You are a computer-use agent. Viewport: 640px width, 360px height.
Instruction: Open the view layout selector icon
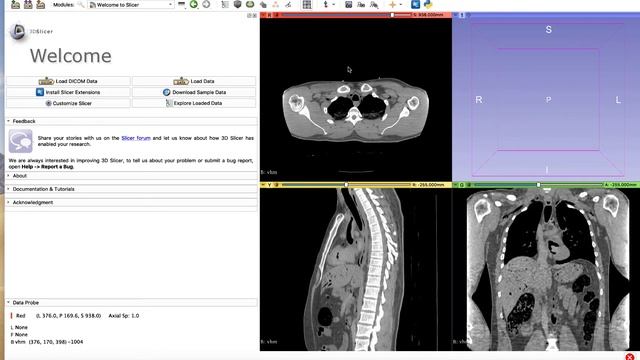click(307, 4)
